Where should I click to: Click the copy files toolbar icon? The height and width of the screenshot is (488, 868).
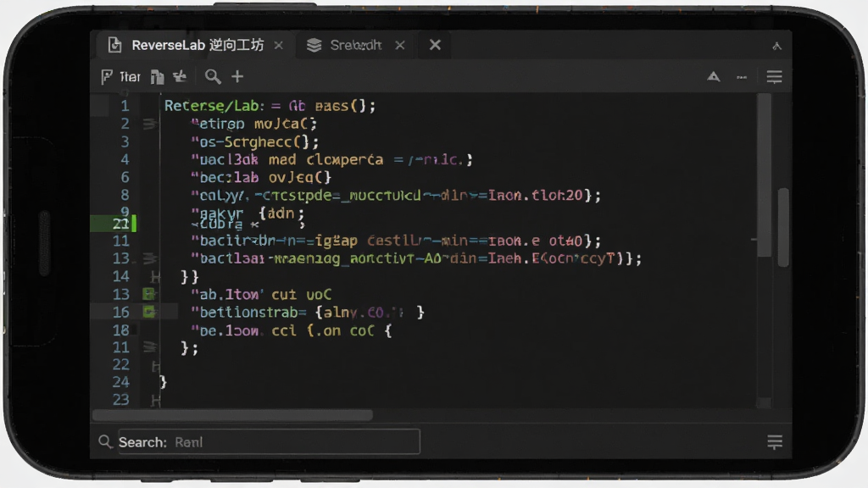(x=157, y=77)
